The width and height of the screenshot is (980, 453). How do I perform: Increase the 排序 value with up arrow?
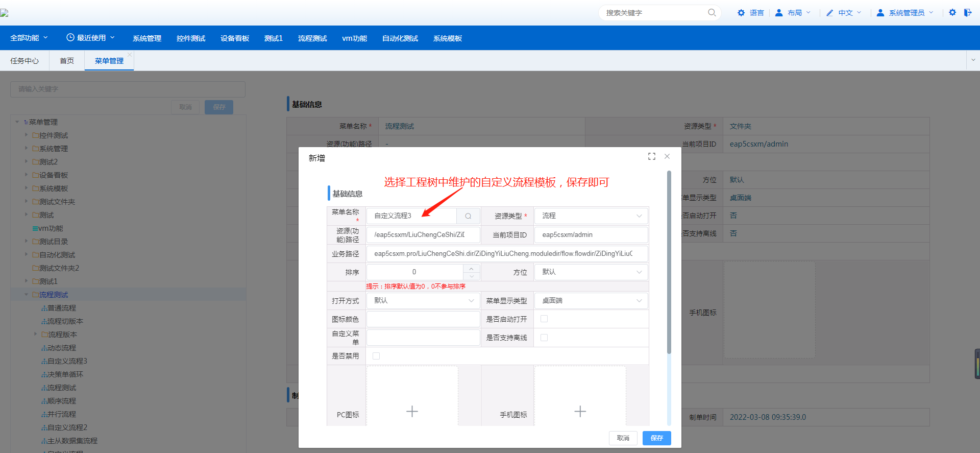(471, 268)
